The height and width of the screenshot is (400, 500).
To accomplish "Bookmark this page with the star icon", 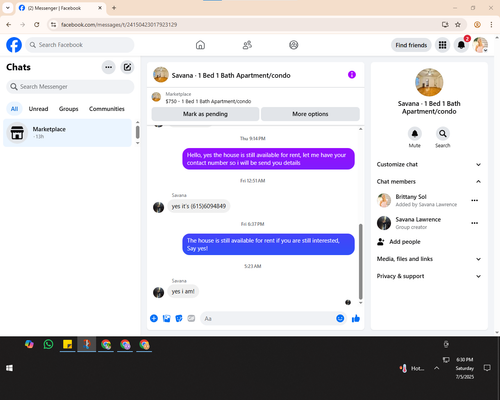I will coord(458,25).
